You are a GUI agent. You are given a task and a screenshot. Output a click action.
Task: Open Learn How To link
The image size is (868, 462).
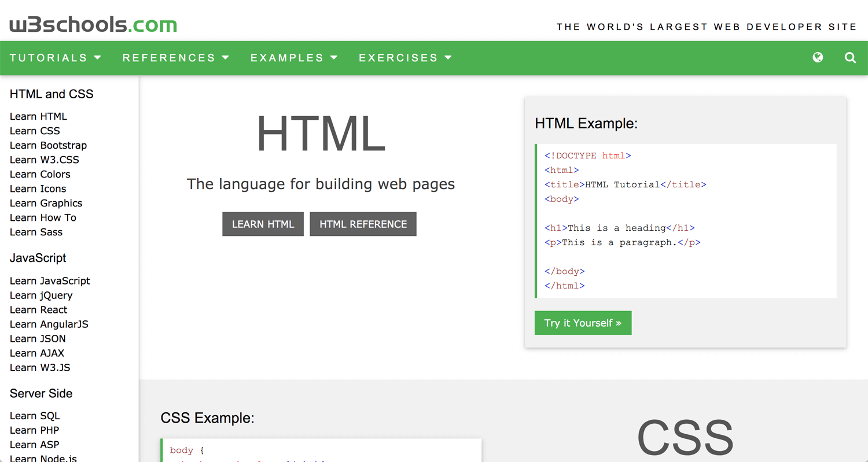tap(43, 217)
